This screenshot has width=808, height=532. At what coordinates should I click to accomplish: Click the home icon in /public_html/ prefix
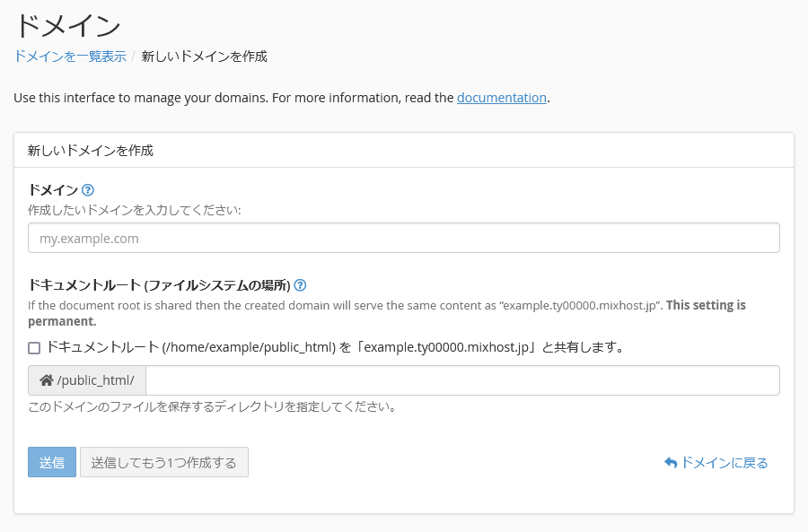tap(47, 380)
